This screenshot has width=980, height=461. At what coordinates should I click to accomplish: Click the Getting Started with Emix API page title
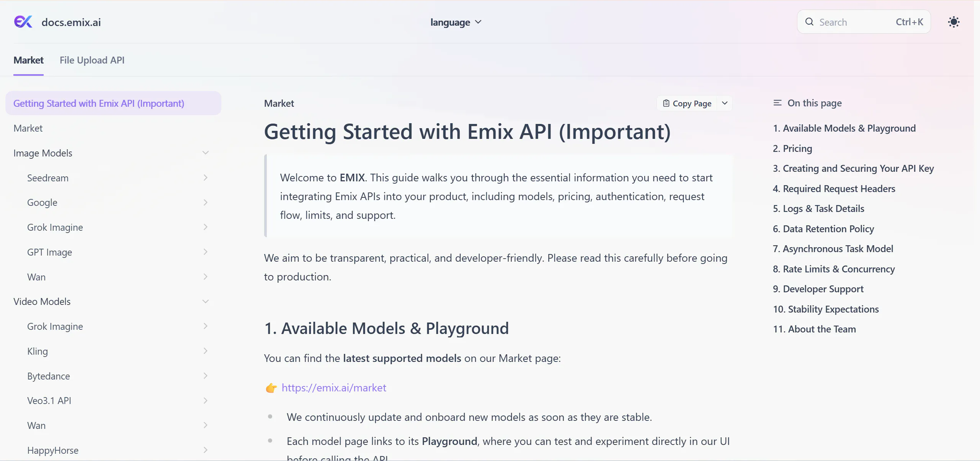467,132
